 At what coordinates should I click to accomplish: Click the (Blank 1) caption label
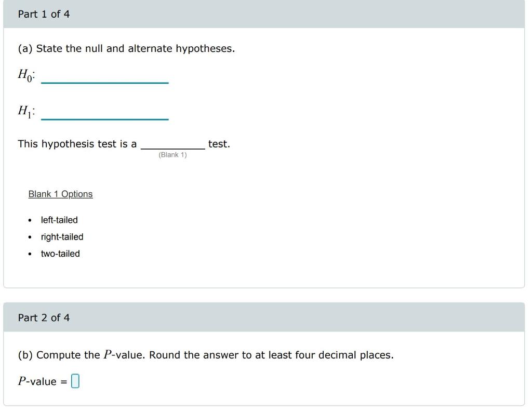172,154
